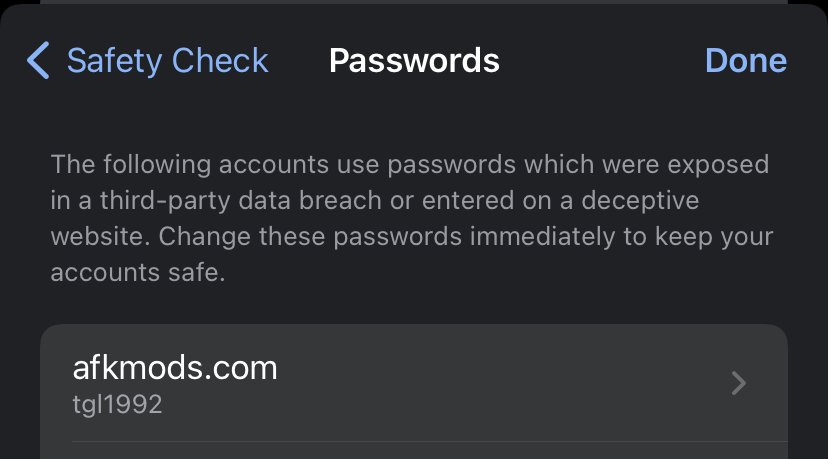Click the Passwords header title
The height and width of the screenshot is (459, 828).
coord(414,60)
